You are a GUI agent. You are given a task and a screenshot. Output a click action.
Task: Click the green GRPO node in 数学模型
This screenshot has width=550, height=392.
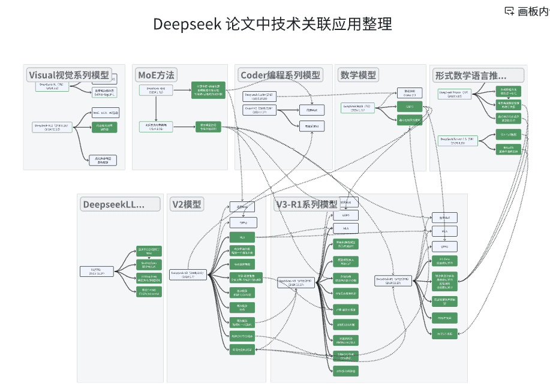(409, 107)
